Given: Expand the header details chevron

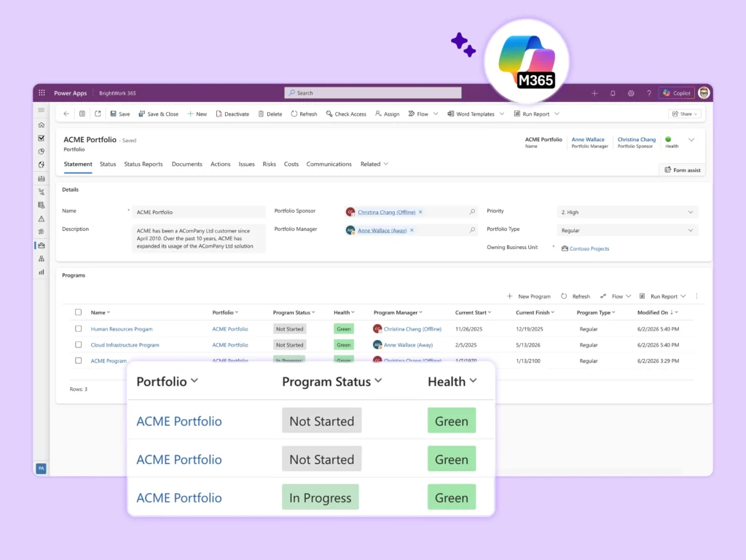Looking at the screenshot, I should click(691, 140).
